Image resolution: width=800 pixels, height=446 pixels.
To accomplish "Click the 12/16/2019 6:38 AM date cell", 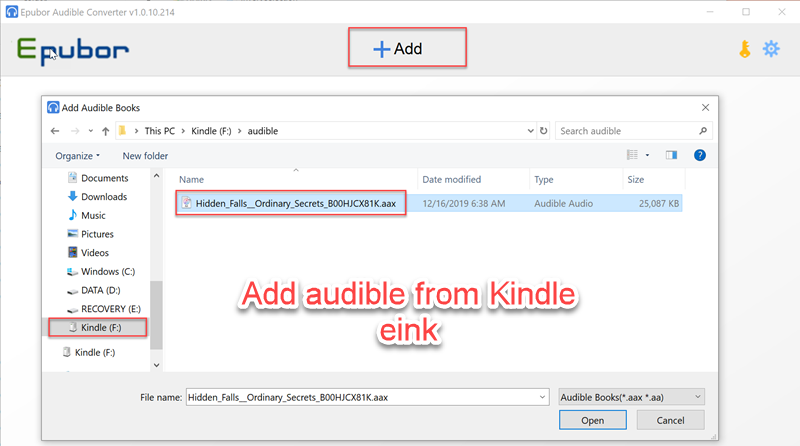I will click(464, 204).
